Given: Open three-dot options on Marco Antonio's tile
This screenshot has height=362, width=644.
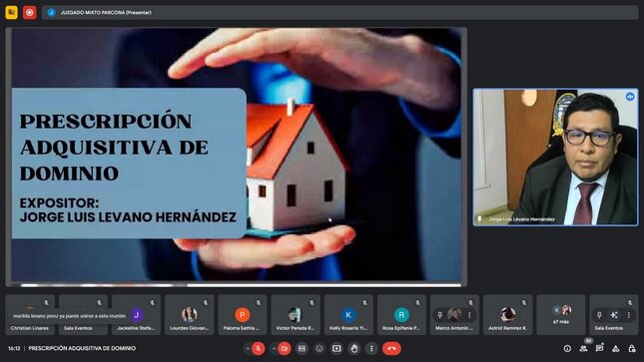Looking at the screenshot, I should pos(469,315).
